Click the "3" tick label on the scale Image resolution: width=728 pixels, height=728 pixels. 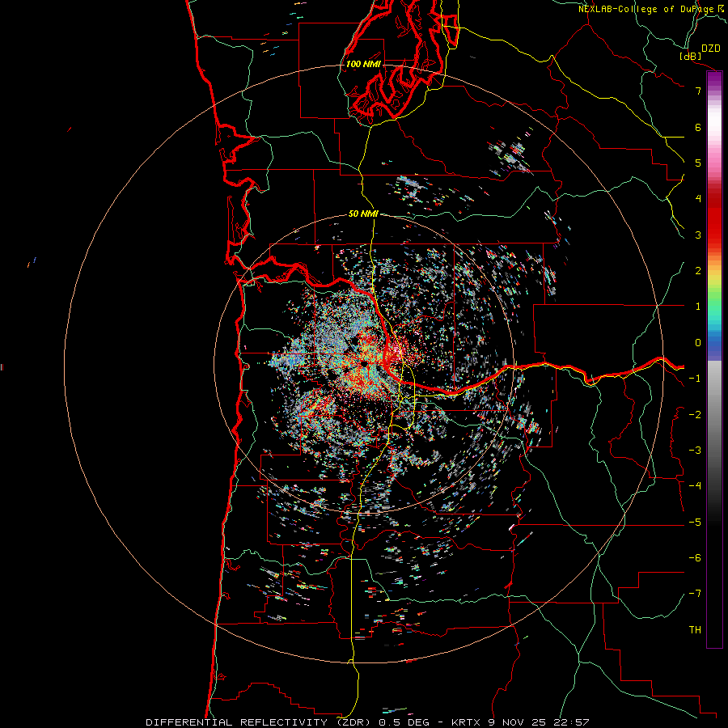pyautogui.click(x=698, y=235)
